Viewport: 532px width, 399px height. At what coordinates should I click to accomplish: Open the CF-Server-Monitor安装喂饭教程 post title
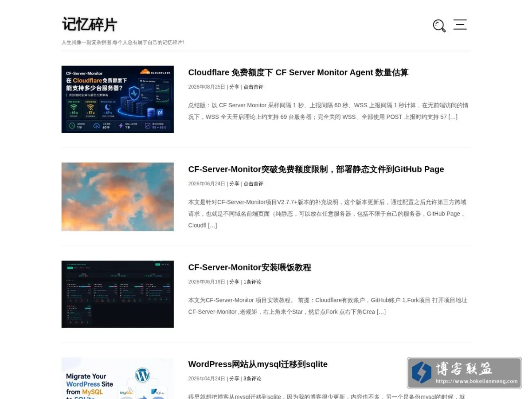(x=250, y=267)
